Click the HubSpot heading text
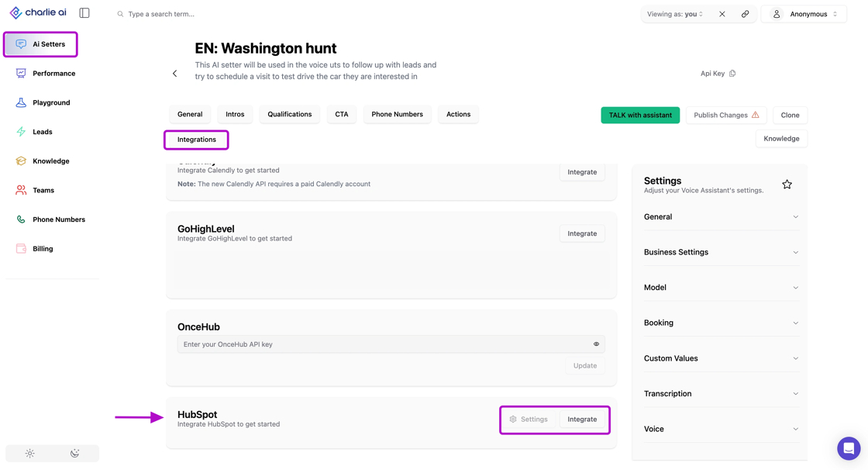The width and height of the screenshot is (868, 470). coord(197,415)
